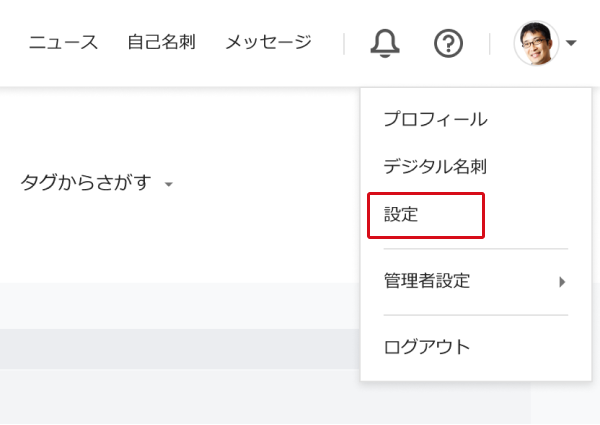Open the タグからさがす dropdown

point(97,182)
